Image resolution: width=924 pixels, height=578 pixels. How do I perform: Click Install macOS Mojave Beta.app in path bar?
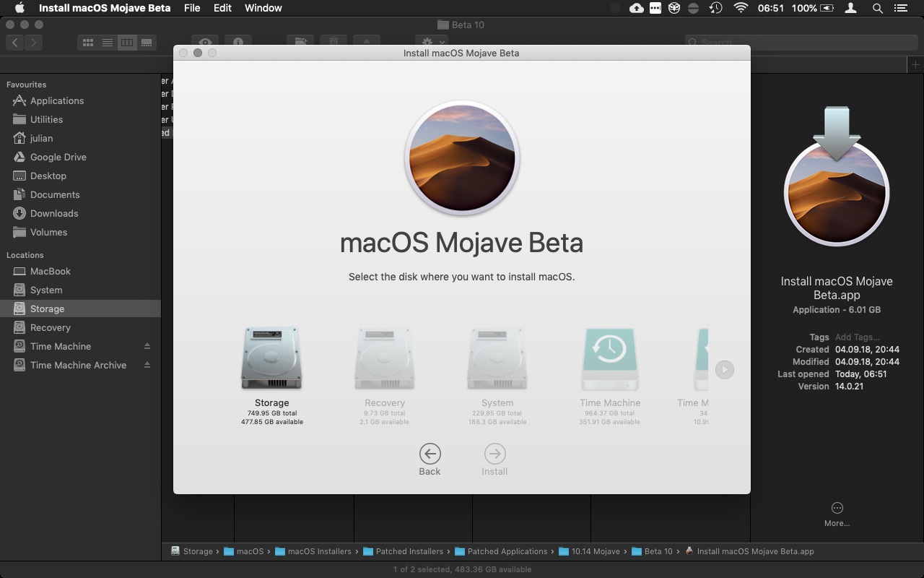749,551
